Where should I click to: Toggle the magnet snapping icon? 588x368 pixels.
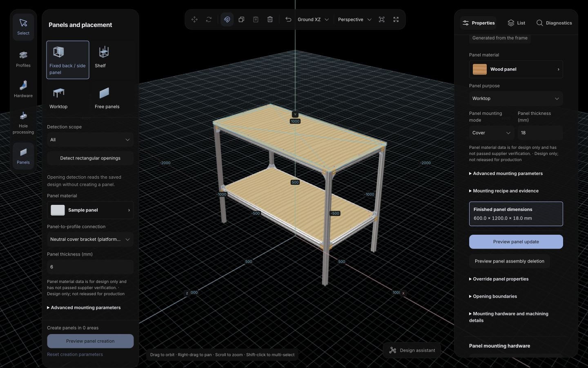[227, 19]
